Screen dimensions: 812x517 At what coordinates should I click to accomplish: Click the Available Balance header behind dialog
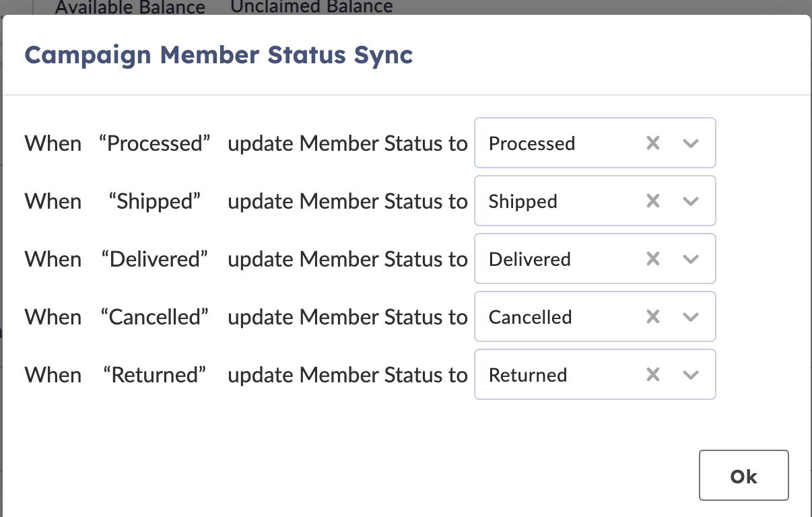130,8
